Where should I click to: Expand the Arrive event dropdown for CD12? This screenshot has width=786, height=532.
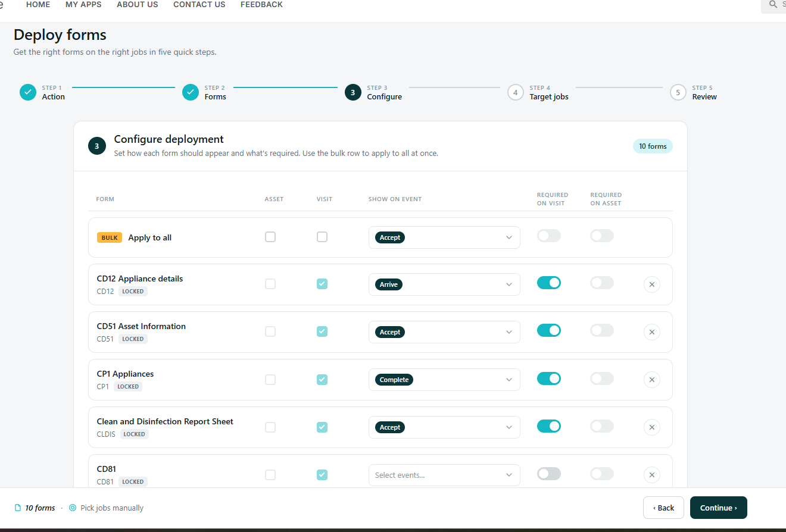[x=444, y=284]
